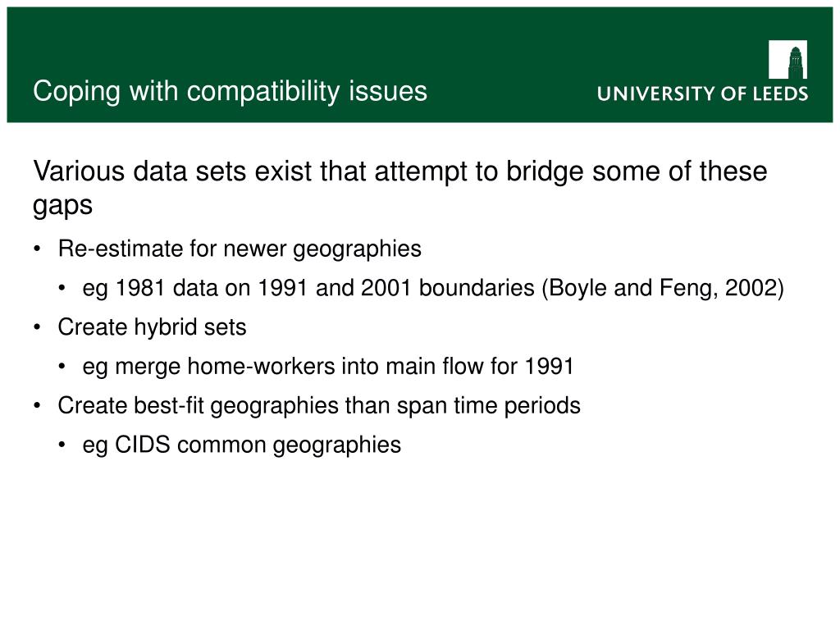The image size is (840, 630).
Task: Click the bullet dot before Create best-fit
Action: (37, 405)
